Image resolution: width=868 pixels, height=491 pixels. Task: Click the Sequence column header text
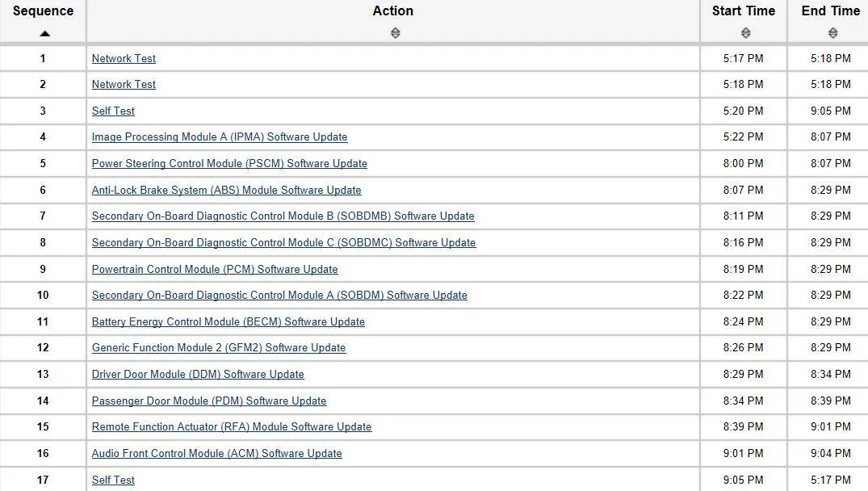[43, 11]
